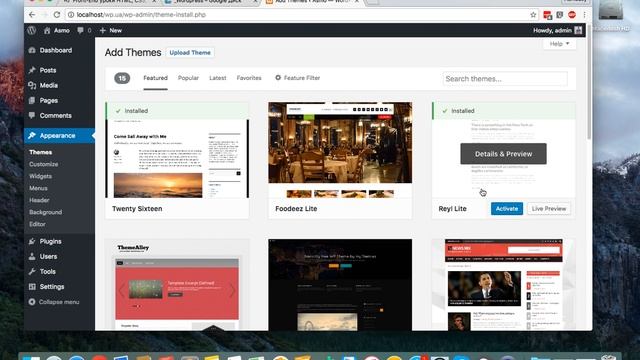Open the comments bubble in admin bar
Screen dimensions: 640x360
(x=84, y=30)
